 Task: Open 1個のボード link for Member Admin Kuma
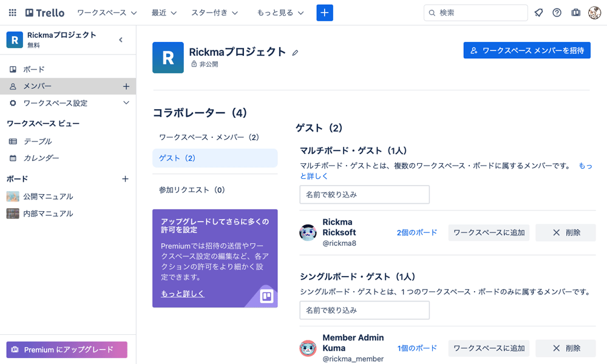point(417,348)
